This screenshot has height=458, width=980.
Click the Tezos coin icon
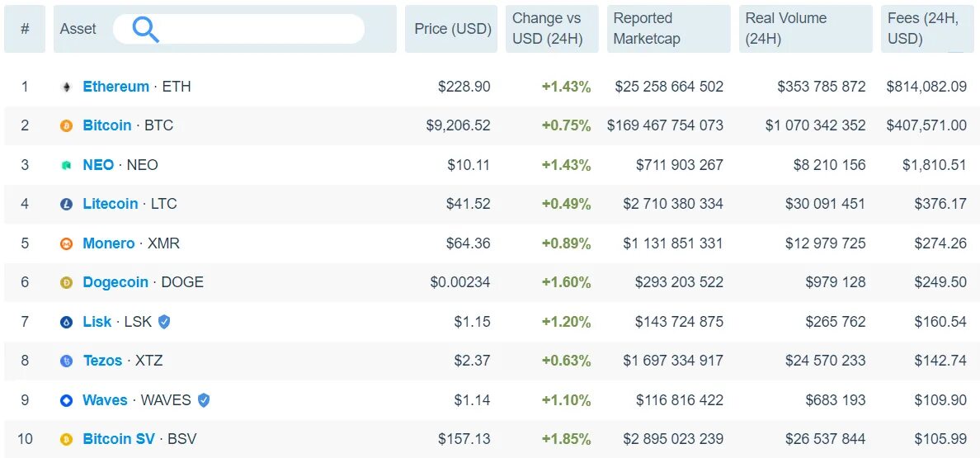click(x=67, y=361)
